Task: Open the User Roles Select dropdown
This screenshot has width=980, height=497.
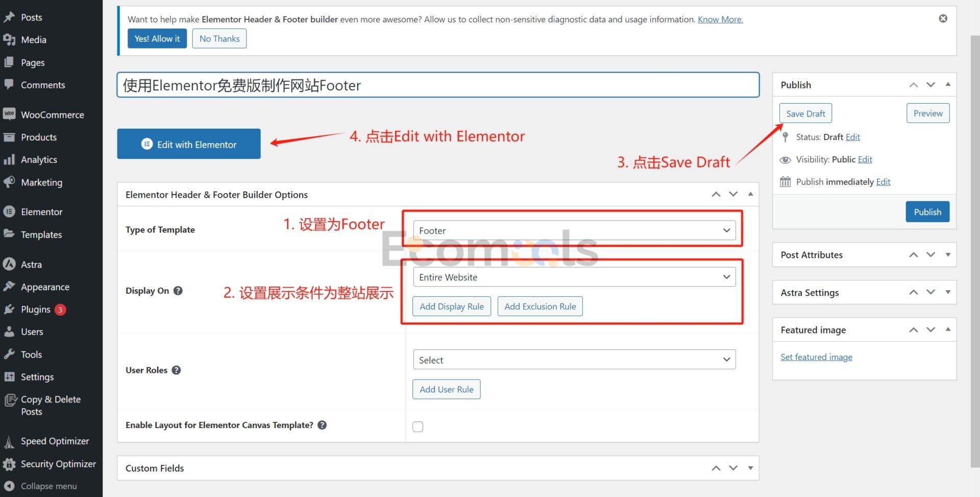Action: pos(574,360)
